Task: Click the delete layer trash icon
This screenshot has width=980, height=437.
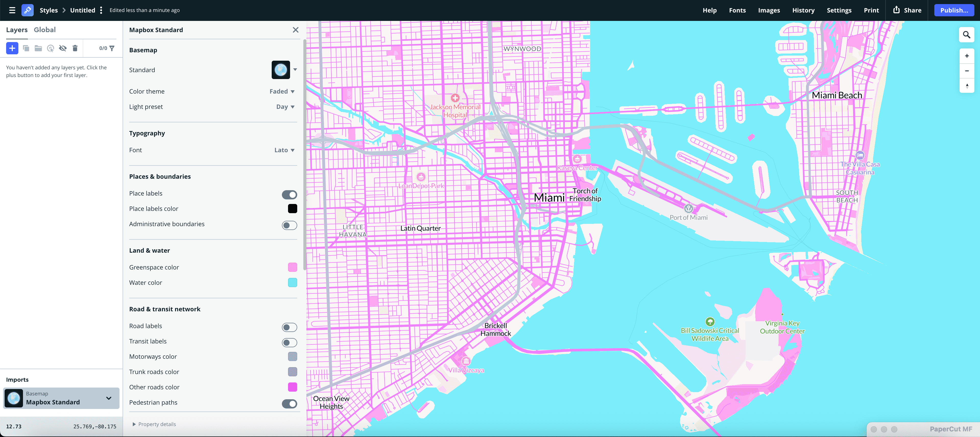Action: click(75, 48)
